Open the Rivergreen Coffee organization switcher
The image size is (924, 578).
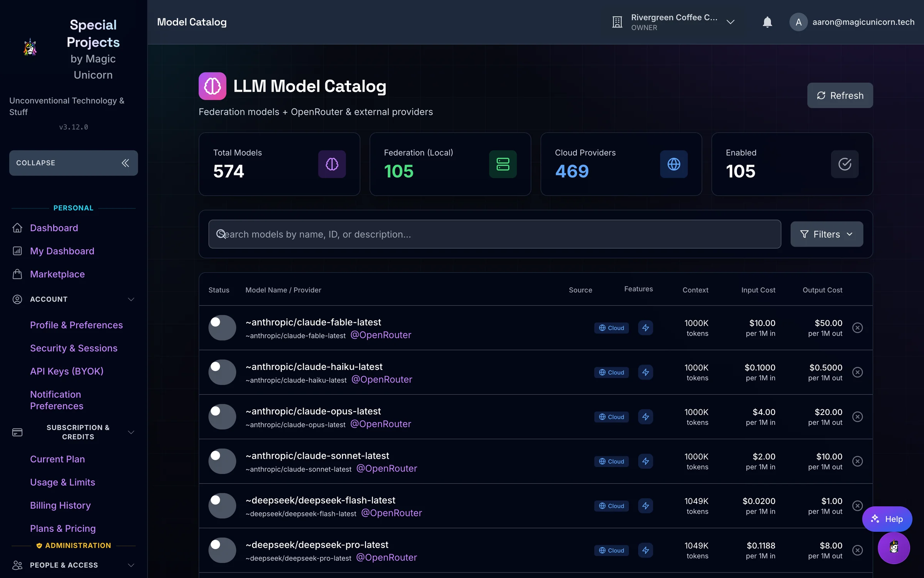674,22
